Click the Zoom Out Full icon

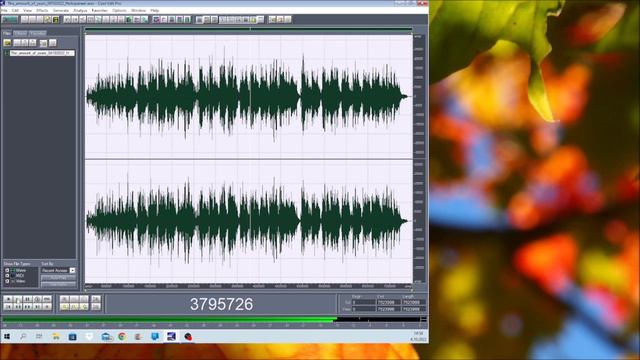click(84, 299)
